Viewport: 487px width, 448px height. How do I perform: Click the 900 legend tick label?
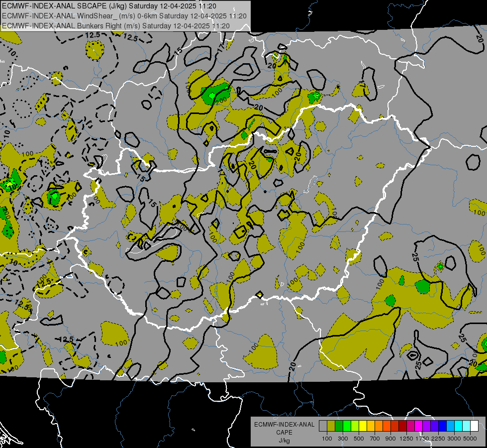coord(390,439)
